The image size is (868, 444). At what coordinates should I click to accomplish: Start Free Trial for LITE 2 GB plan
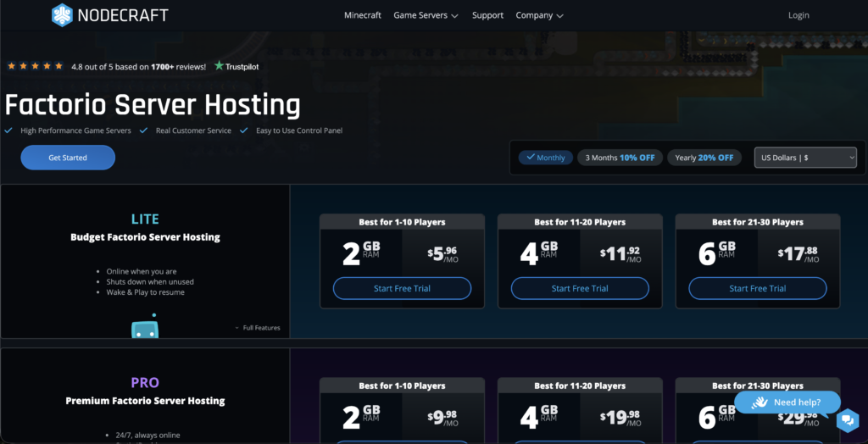402,288
